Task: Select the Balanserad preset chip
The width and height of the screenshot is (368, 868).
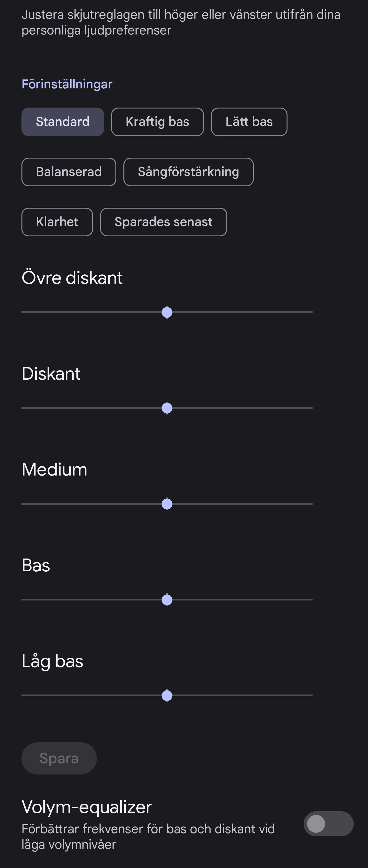Action: click(x=69, y=172)
